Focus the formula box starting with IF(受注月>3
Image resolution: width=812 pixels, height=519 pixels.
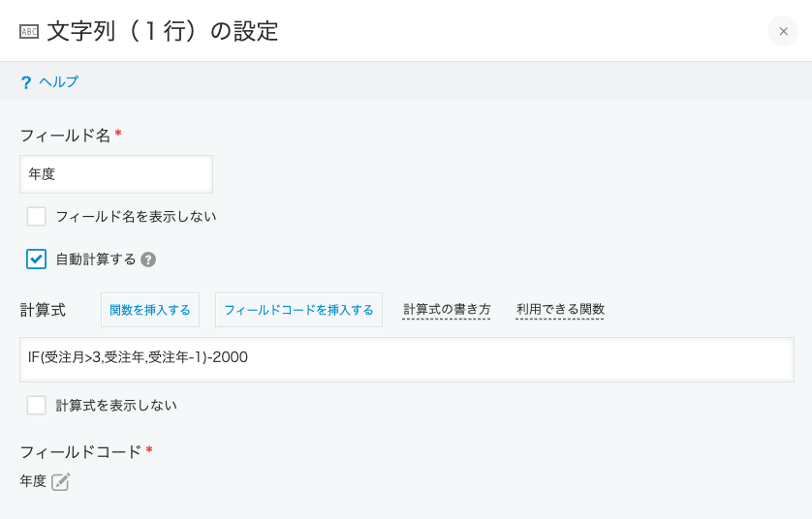click(x=407, y=359)
